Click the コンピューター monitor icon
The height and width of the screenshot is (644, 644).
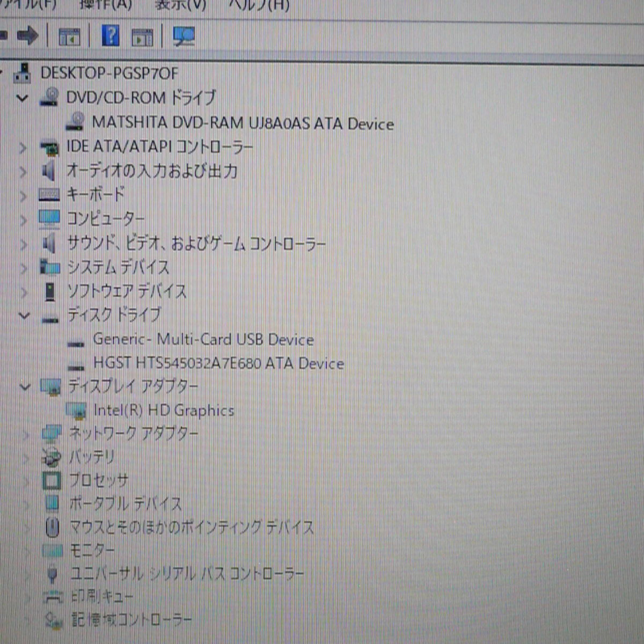tap(49, 219)
